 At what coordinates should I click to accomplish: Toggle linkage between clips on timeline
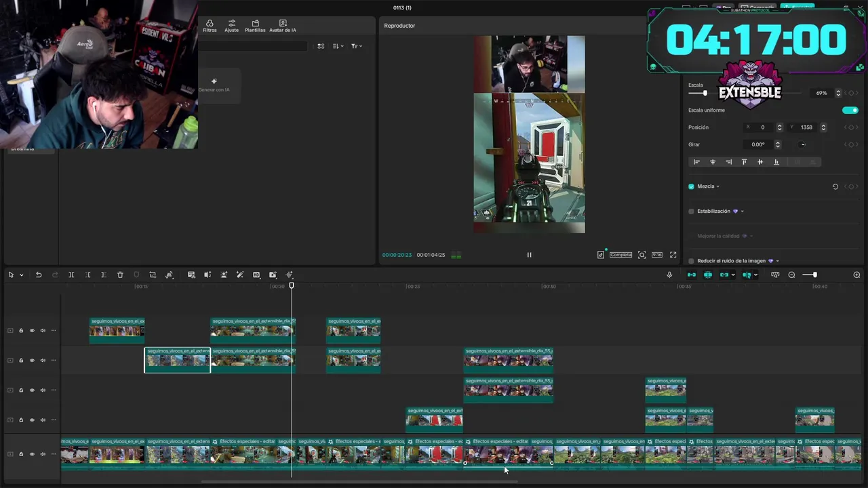(724, 274)
